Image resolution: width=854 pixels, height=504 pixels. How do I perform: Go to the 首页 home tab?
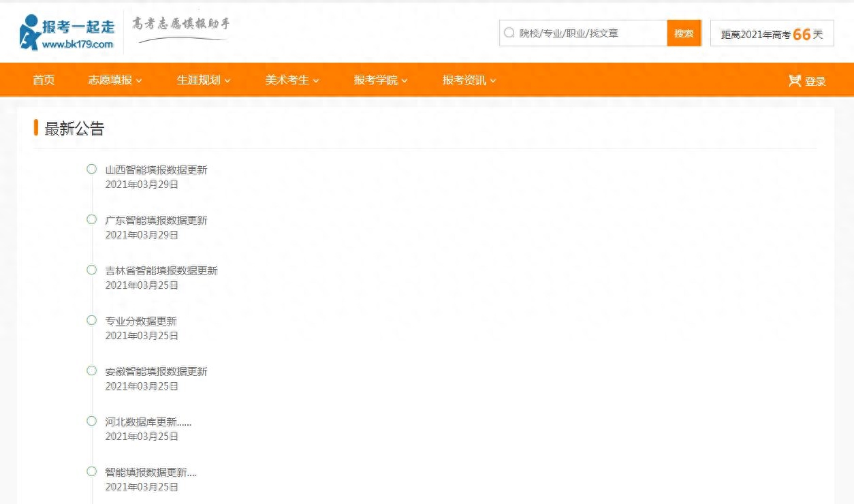click(x=44, y=80)
